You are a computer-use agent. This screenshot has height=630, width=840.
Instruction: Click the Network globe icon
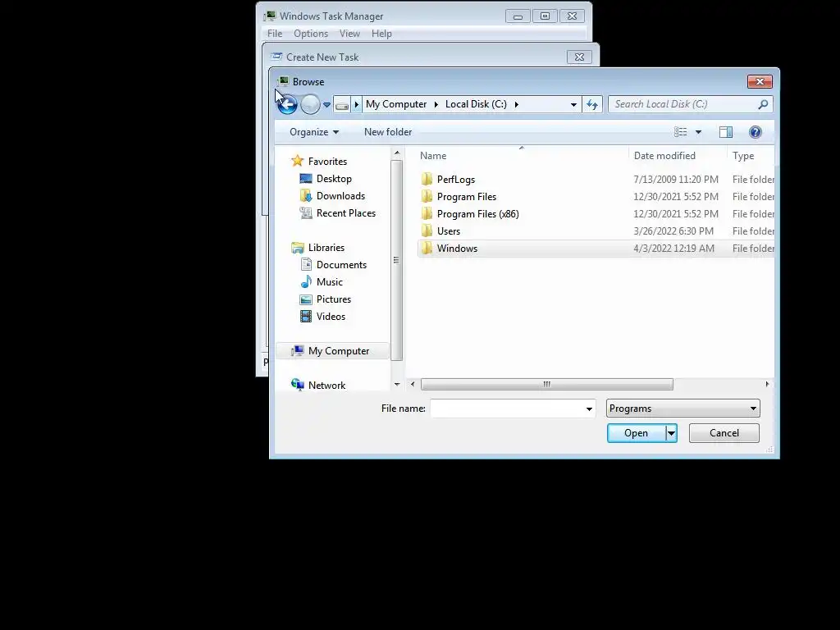click(x=297, y=385)
